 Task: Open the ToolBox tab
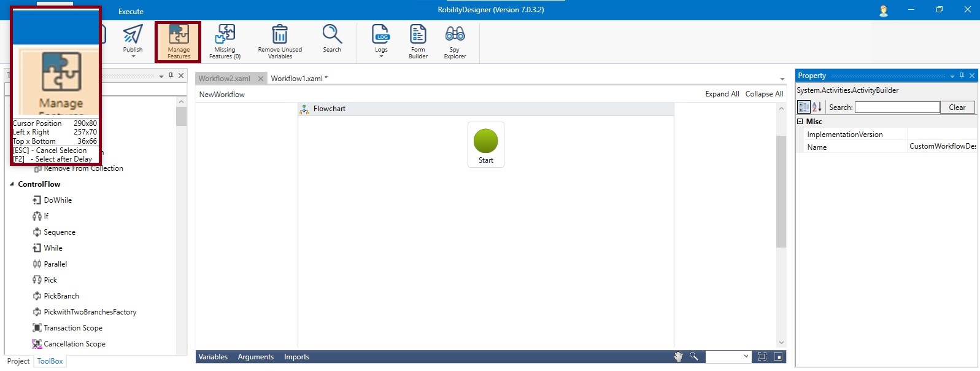[x=50, y=361]
